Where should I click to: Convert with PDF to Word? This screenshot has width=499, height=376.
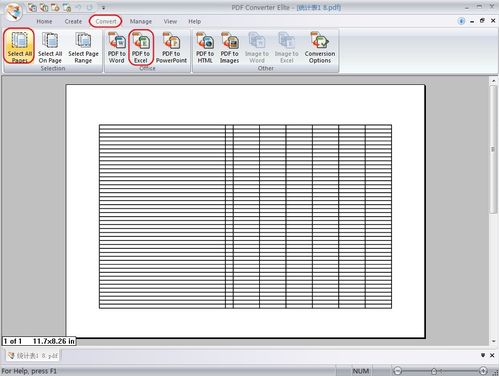click(116, 47)
